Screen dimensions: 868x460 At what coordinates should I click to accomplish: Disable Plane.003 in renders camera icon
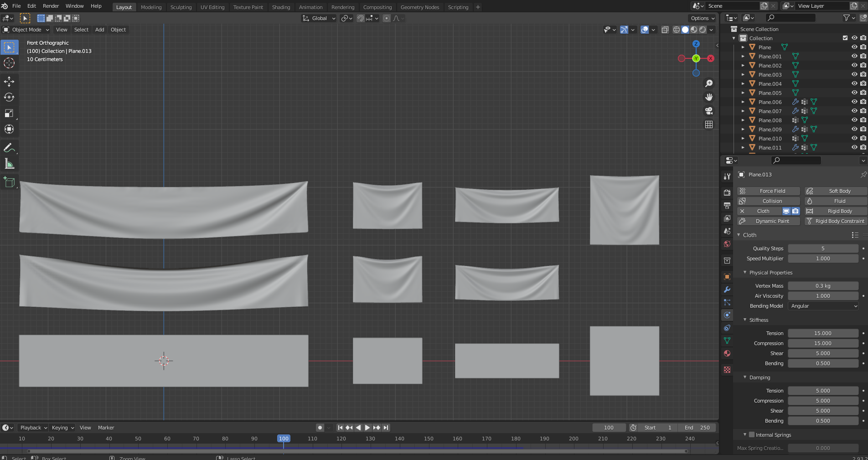(x=863, y=74)
